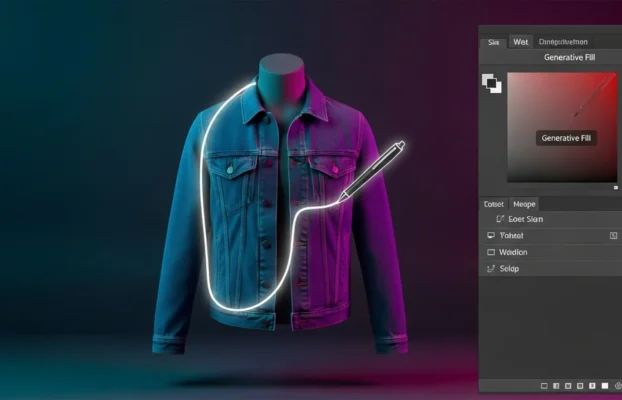Open the Wet tab

point(520,42)
